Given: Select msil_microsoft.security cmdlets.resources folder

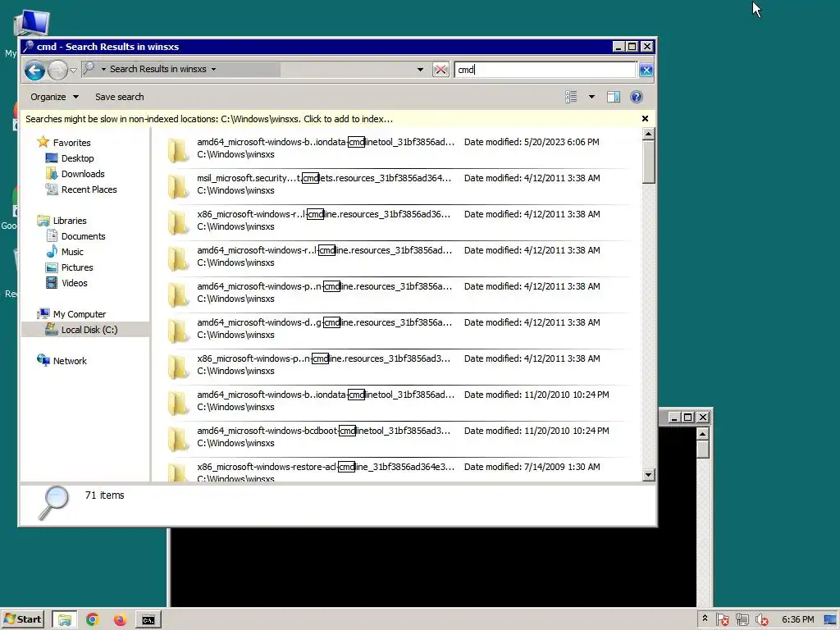Looking at the screenshot, I should pyautogui.click(x=396, y=185).
